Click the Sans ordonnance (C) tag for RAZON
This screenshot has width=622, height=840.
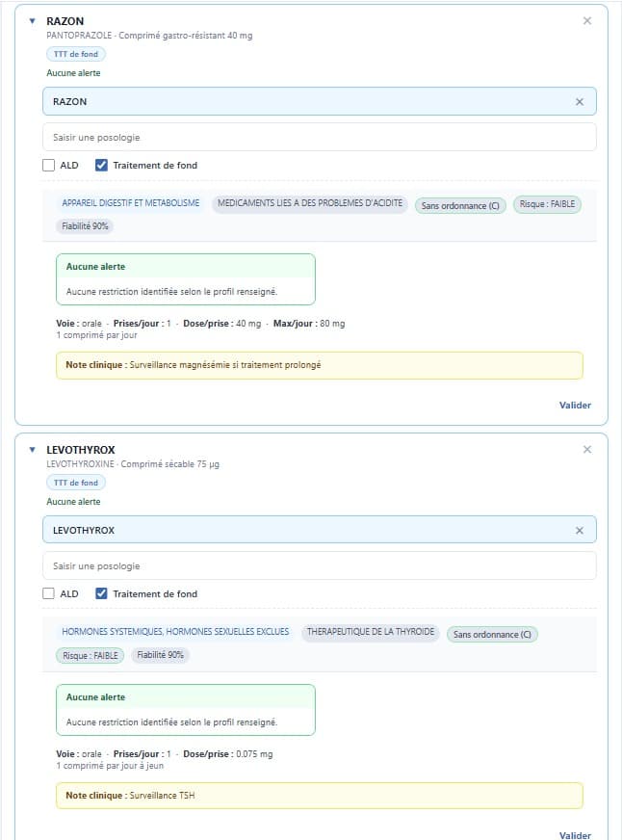click(460, 206)
